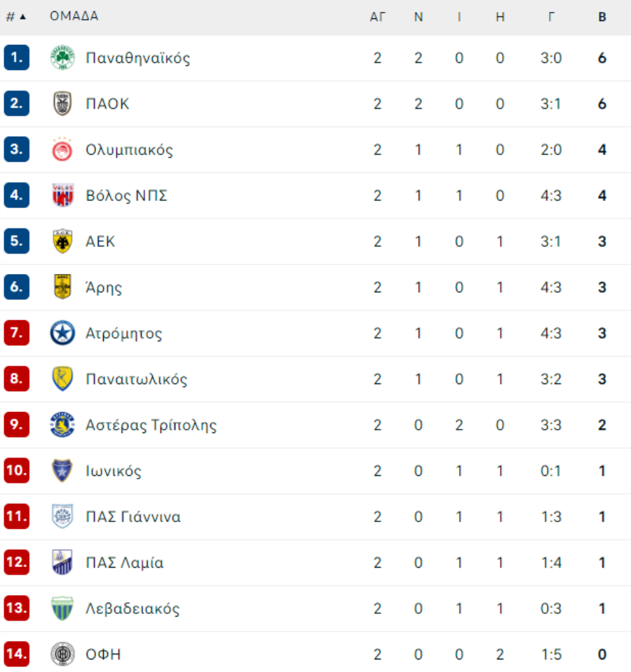Open the Ολυμπιακός red crest icon
The width and height of the screenshot is (631, 672).
coord(62,149)
